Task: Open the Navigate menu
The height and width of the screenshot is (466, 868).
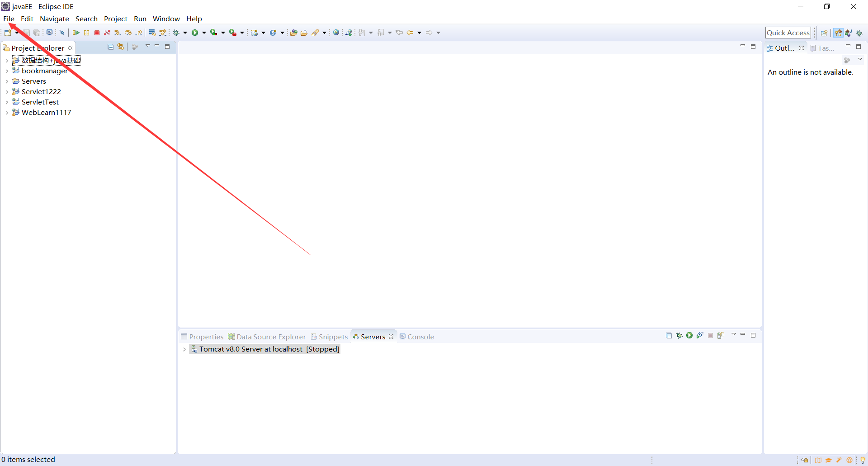Action: (54, 19)
